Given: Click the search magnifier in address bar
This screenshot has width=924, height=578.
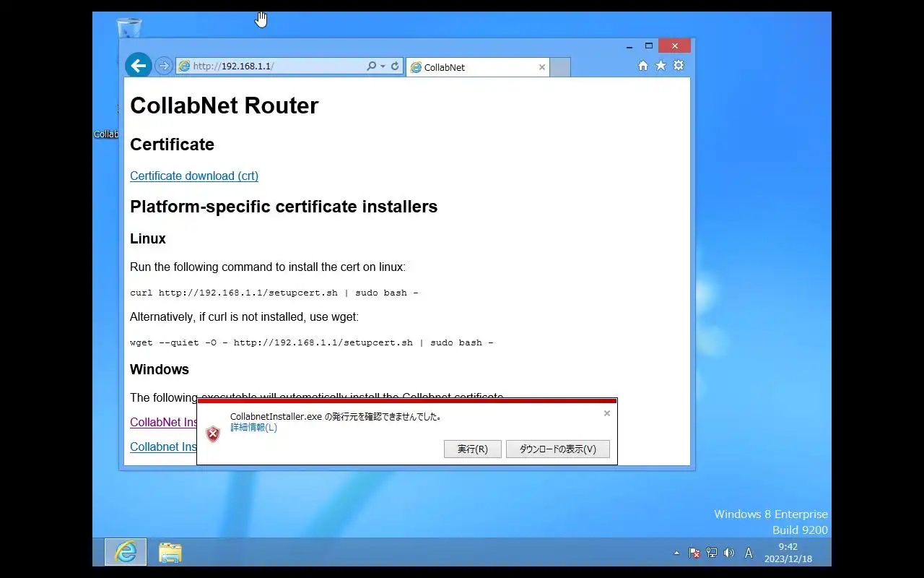Looking at the screenshot, I should point(371,66).
